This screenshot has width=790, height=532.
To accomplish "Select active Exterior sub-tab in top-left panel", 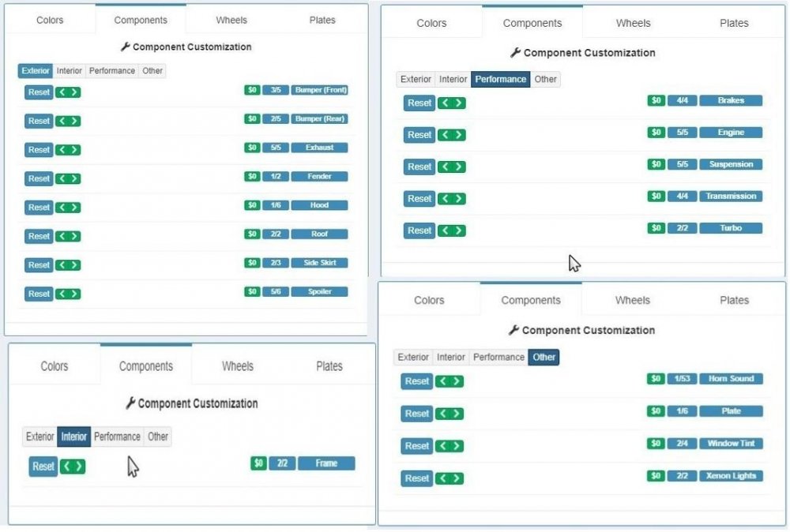I will (x=36, y=70).
